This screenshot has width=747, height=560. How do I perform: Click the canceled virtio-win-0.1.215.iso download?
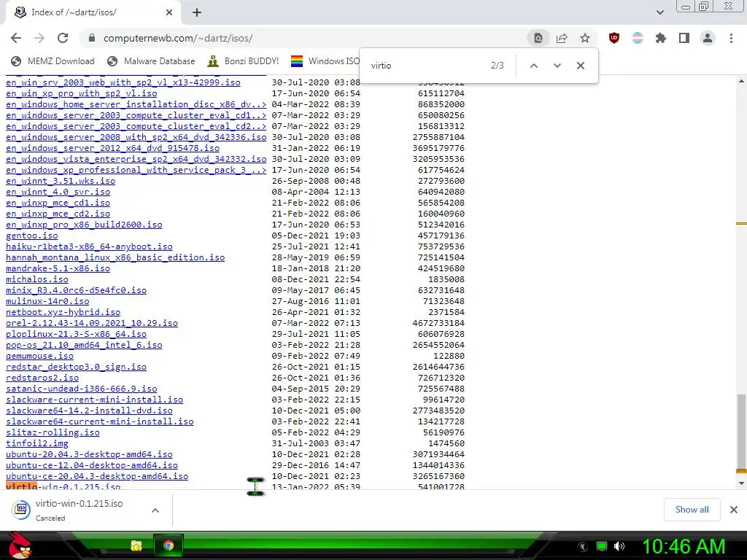click(x=79, y=510)
